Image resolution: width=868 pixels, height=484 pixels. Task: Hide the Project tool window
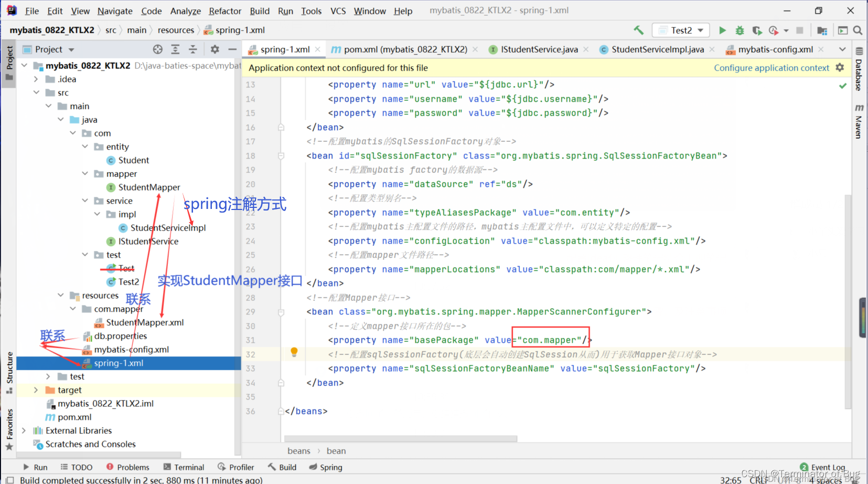pyautogui.click(x=232, y=49)
